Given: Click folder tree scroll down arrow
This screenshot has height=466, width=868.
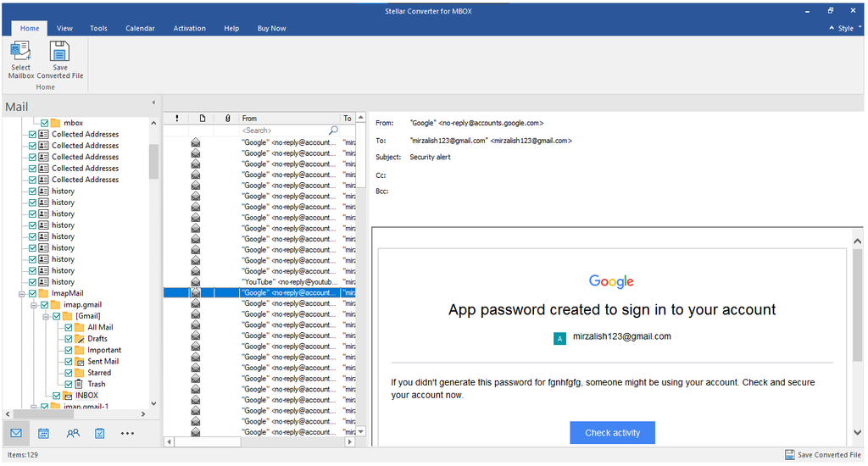Looking at the screenshot, I should [x=154, y=403].
